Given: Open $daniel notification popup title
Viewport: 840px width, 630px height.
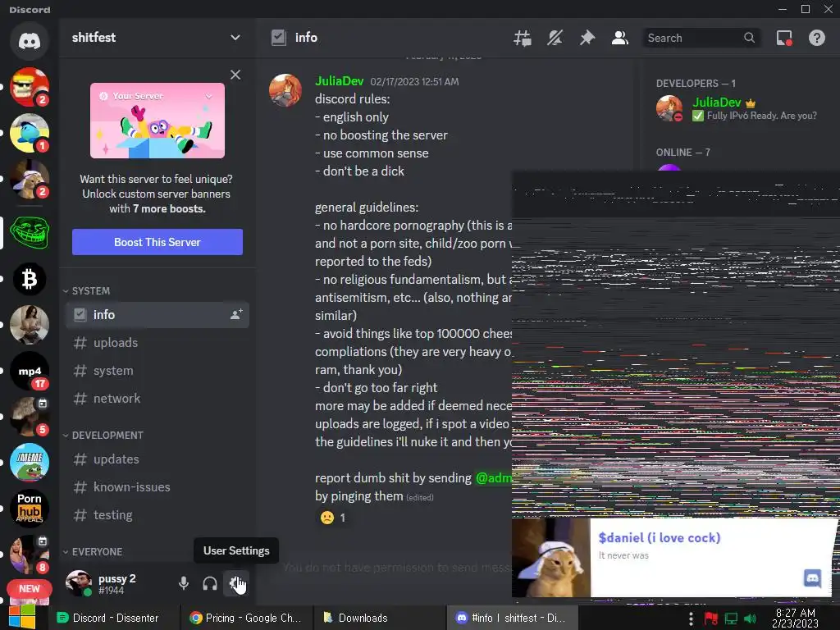Looking at the screenshot, I should click(x=659, y=537).
